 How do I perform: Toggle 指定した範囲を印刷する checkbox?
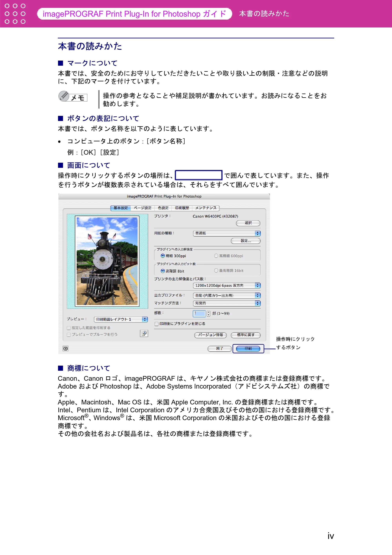[69, 328]
